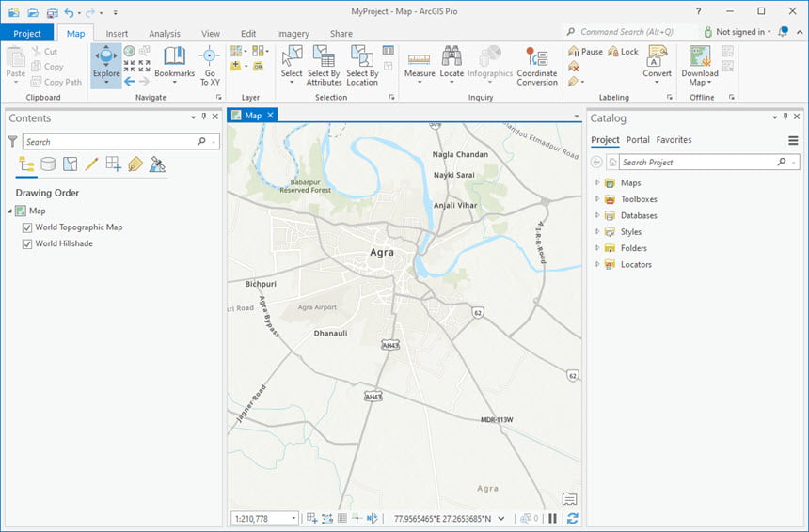Viewport: 809px width, 532px height.
Task: Switch to the Imagery ribbon tab
Action: 293,34
